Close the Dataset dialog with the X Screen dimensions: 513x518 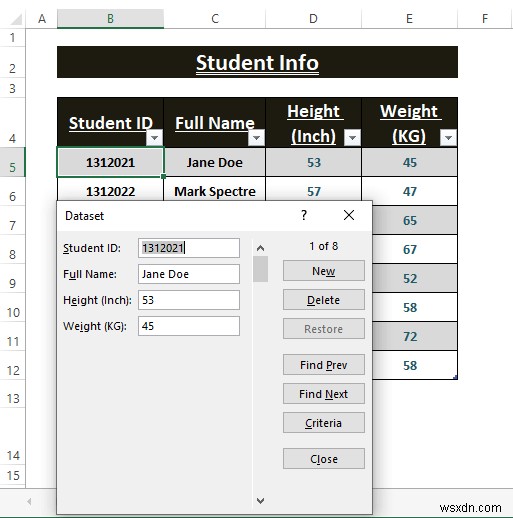point(349,215)
